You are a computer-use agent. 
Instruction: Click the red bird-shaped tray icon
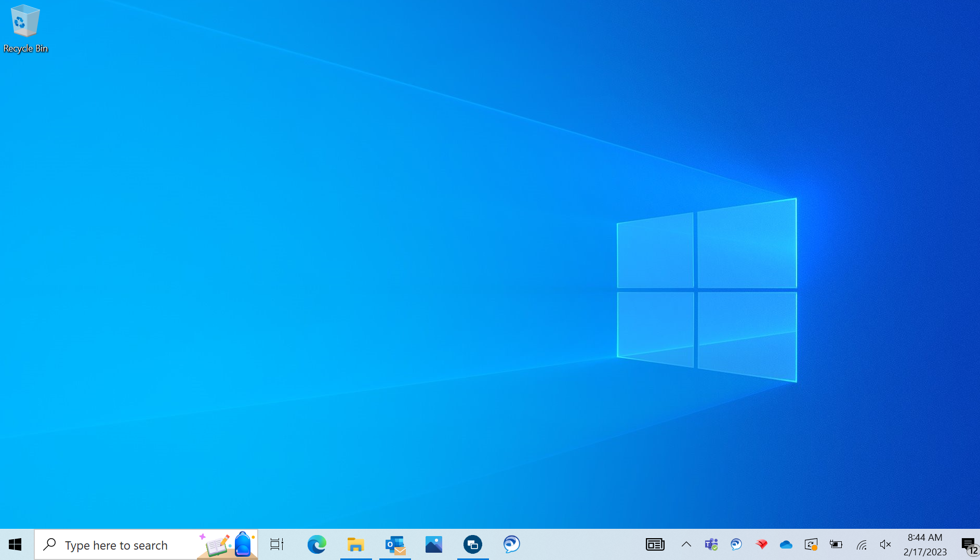tap(762, 544)
